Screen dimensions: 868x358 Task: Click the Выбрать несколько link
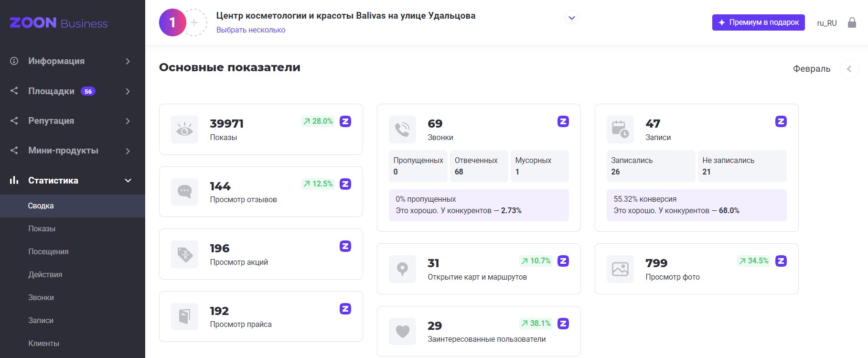(x=251, y=30)
